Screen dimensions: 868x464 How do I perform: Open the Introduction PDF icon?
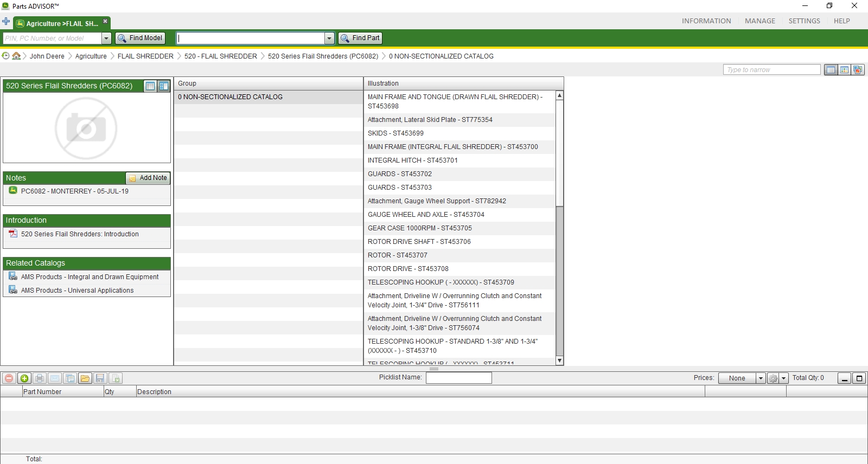click(13, 234)
